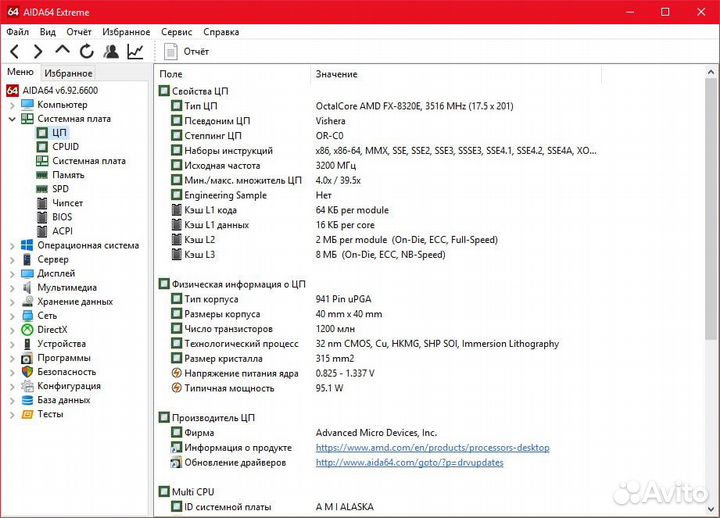This screenshot has width=720, height=518.
Task: Select the SPD item in the tree
Action: [60, 189]
